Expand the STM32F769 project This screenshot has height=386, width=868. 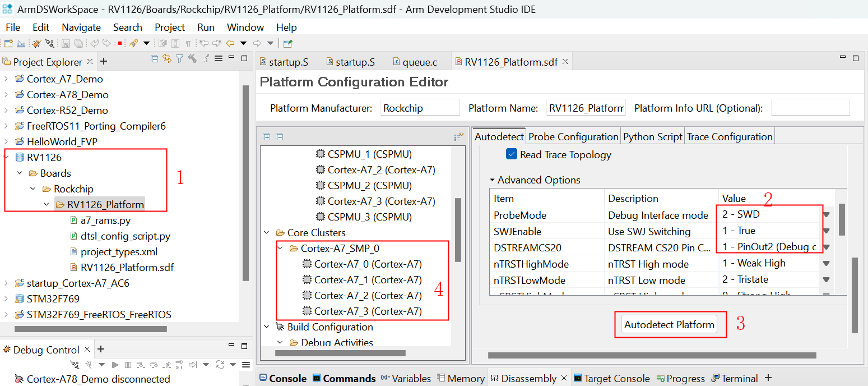6,299
